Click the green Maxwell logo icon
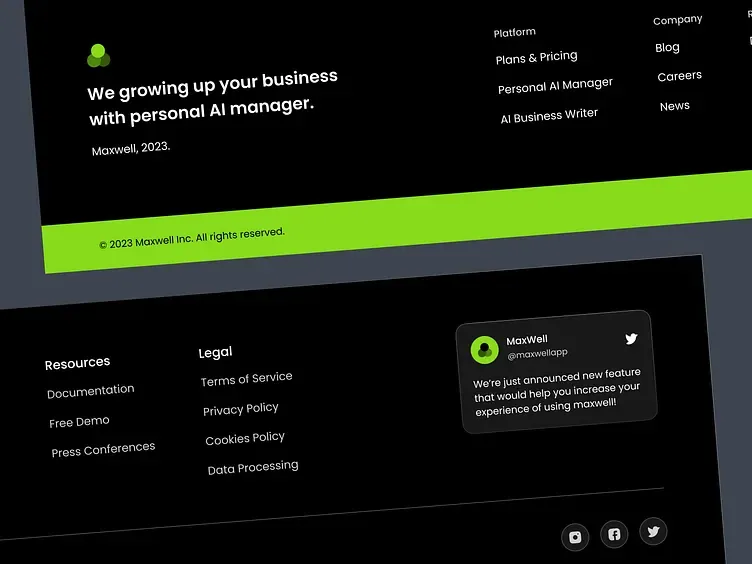Screen dimensions: 752x564 [x=98, y=56]
